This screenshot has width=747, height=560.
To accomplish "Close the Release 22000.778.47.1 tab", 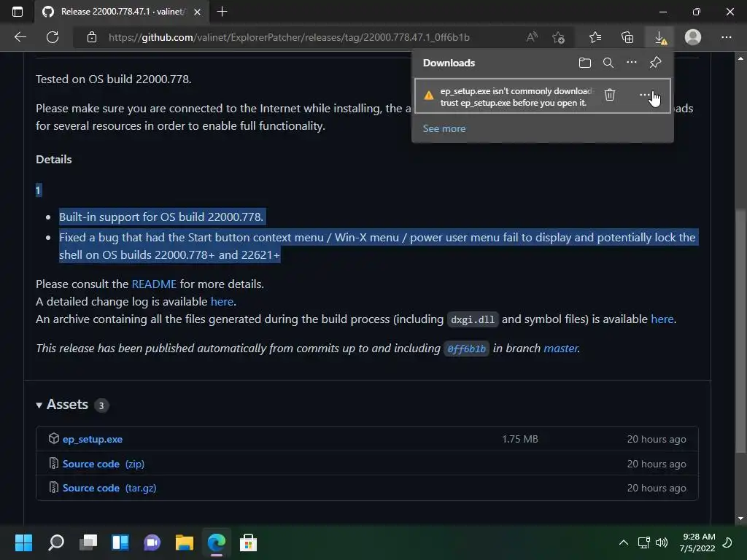I will (x=197, y=12).
